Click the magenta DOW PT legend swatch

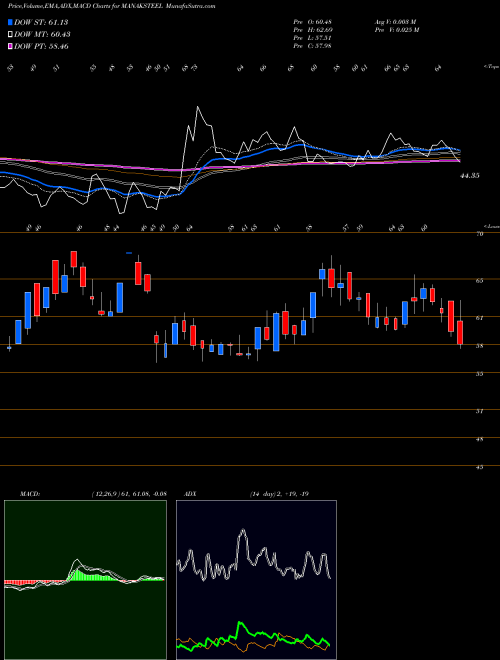tap(10, 46)
